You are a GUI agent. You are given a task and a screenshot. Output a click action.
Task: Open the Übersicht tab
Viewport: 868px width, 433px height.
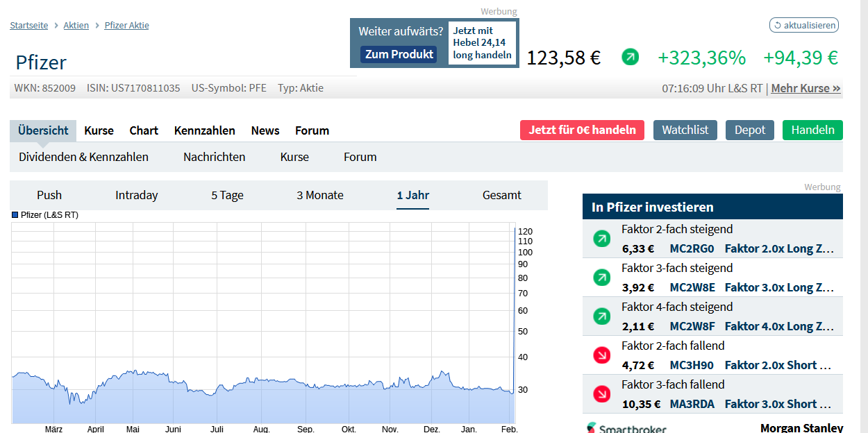(x=43, y=130)
